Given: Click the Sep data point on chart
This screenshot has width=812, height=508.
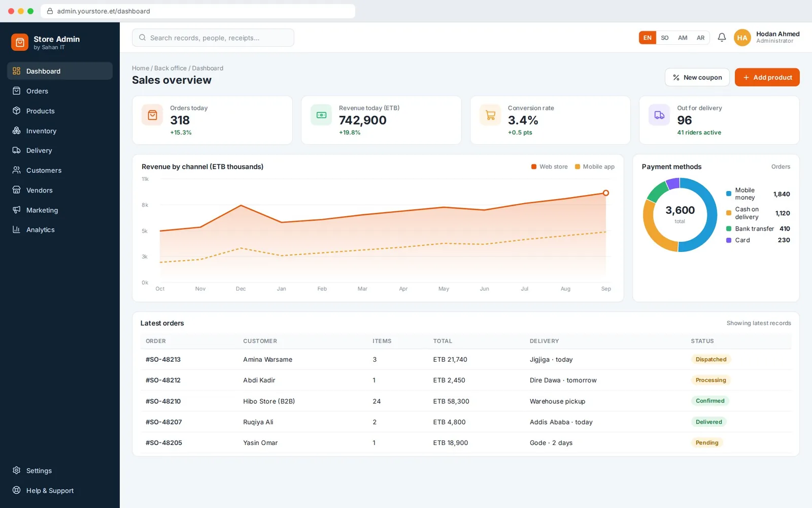Looking at the screenshot, I should click(606, 193).
